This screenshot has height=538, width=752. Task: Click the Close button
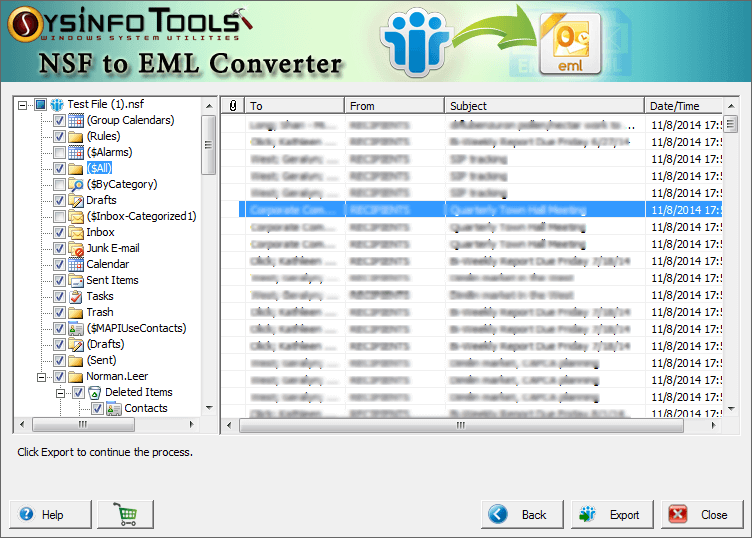[702, 515]
